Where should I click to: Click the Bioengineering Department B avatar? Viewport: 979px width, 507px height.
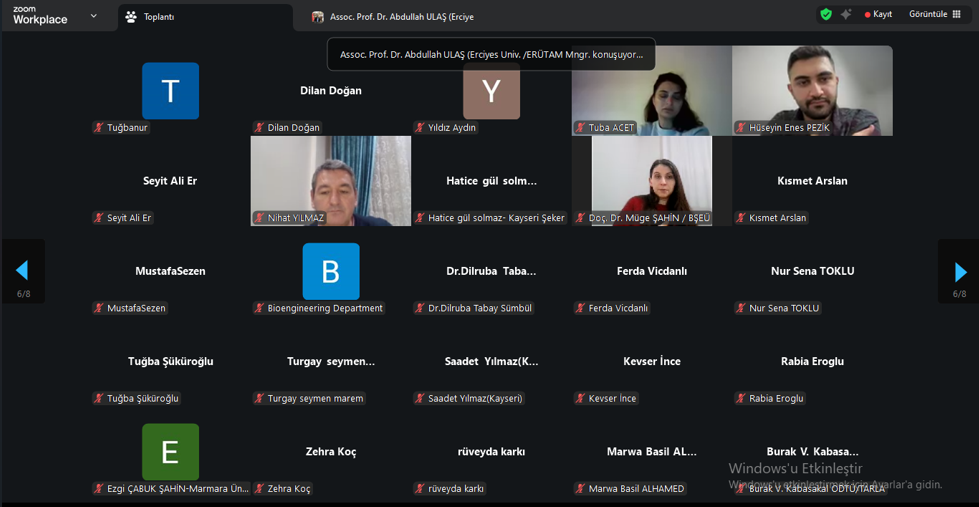pyautogui.click(x=330, y=271)
